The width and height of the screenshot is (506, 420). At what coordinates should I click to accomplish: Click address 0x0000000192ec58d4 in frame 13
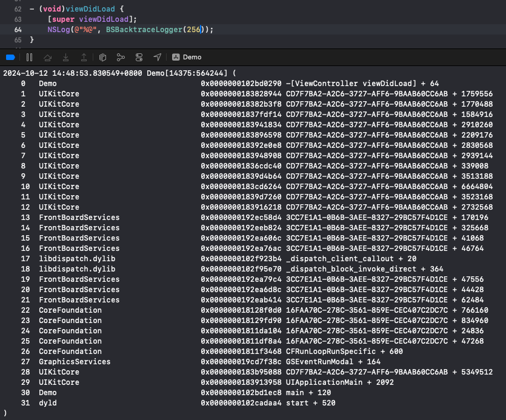[241, 218]
